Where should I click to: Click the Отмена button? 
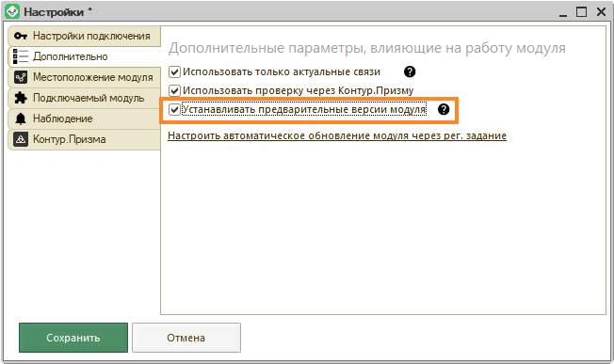coord(186,338)
